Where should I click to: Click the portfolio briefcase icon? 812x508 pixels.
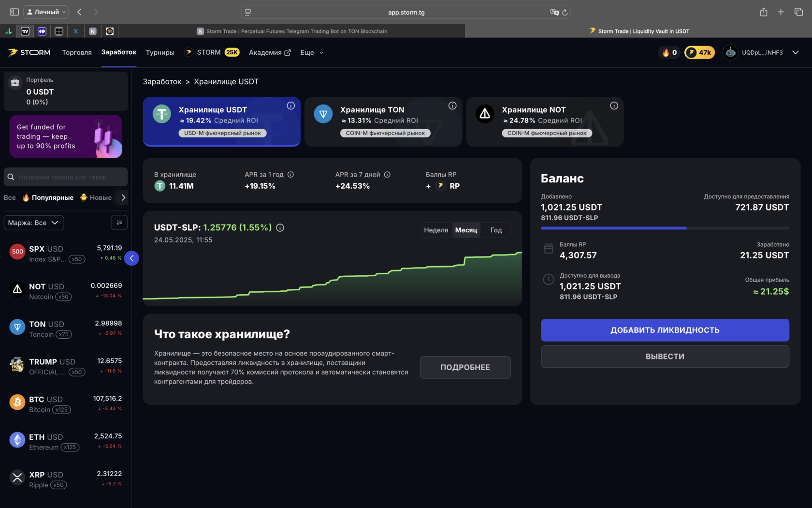[x=15, y=83]
